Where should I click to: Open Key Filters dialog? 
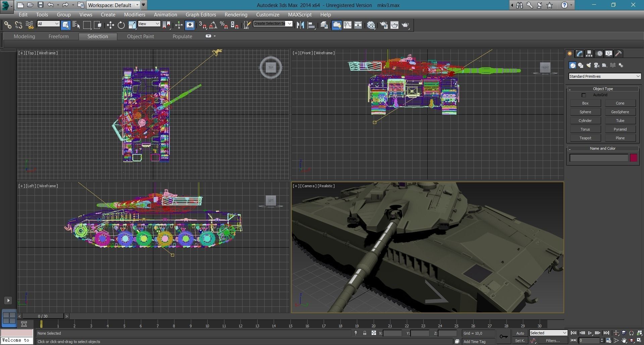tap(553, 341)
